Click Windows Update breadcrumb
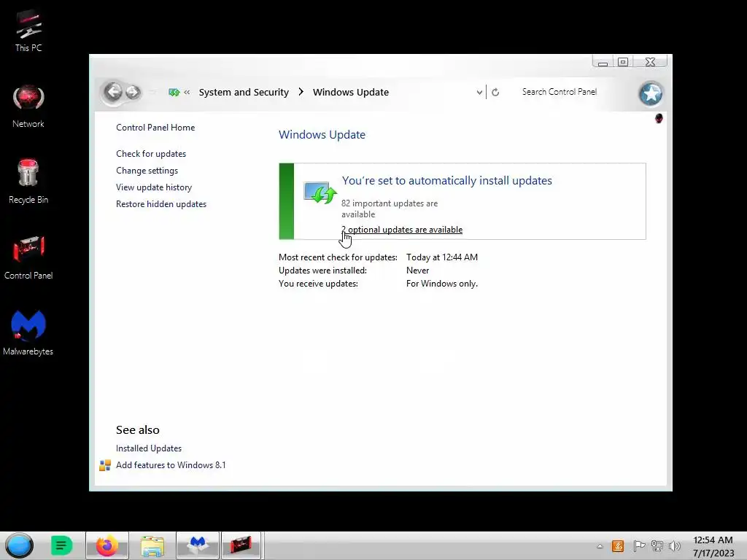This screenshot has width=747, height=560. [351, 93]
